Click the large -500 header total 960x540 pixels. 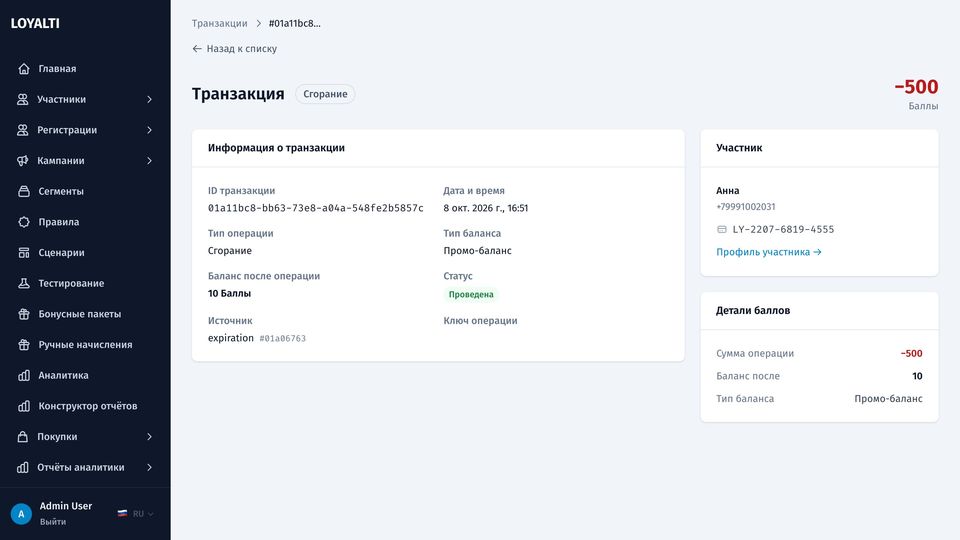916,87
